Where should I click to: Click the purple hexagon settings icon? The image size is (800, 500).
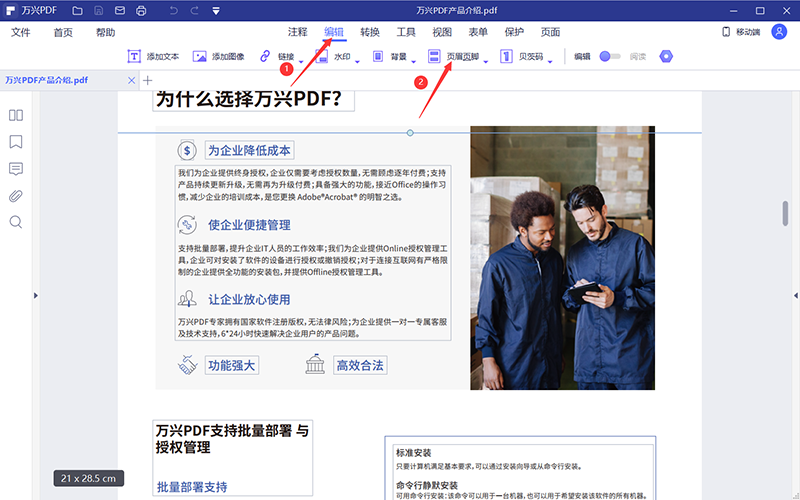tap(666, 56)
